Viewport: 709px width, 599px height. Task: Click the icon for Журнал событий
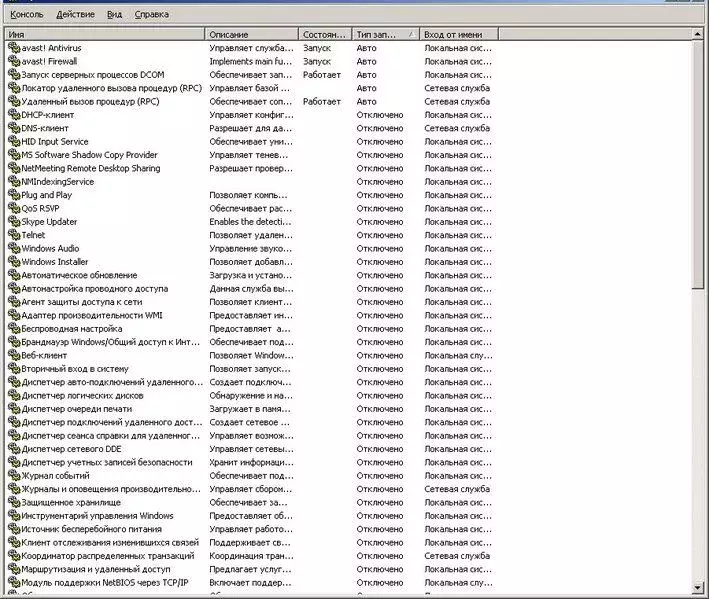(x=14, y=476)
